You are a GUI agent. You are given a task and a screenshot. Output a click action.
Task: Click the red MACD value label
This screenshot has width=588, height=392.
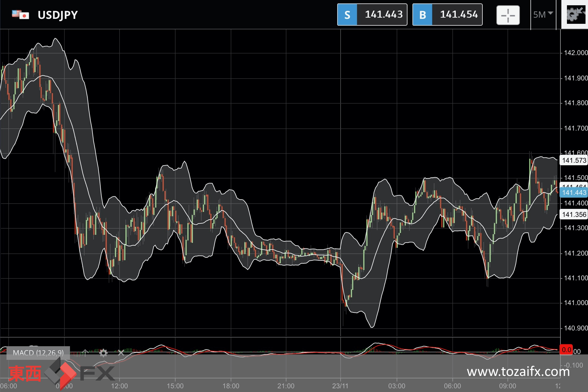pyautogui.click(x=566, y=350)
